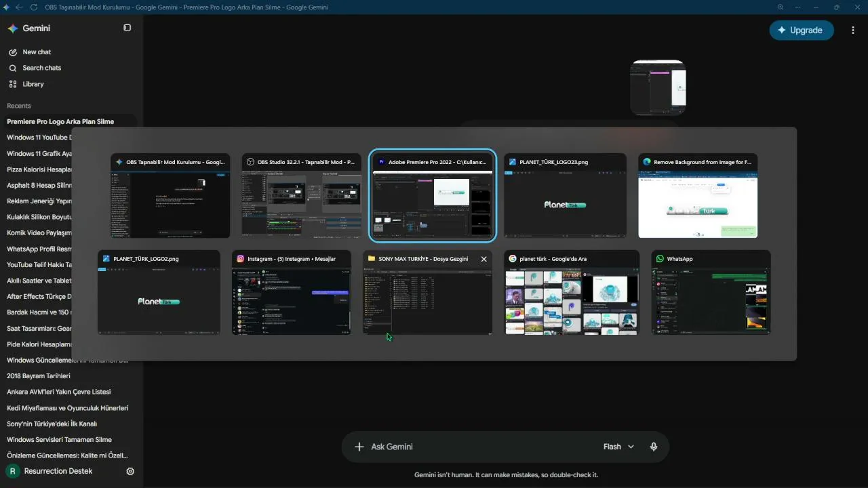This screenshot has width=868, height=488.
Task: Switch to SONY MAX TÜRKİYE Dosya Gezgini window
Action: [427, 292]
